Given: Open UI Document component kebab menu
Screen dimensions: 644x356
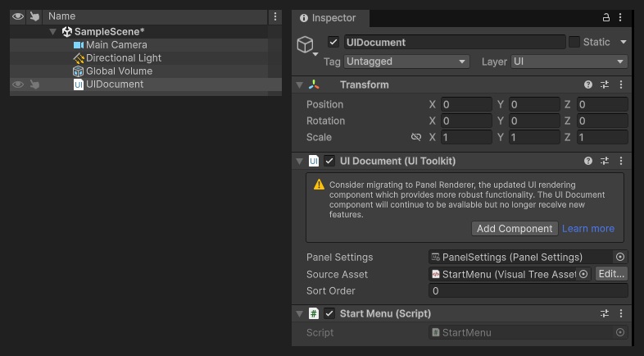Looking at the screenshot, I should coord(620,161).
